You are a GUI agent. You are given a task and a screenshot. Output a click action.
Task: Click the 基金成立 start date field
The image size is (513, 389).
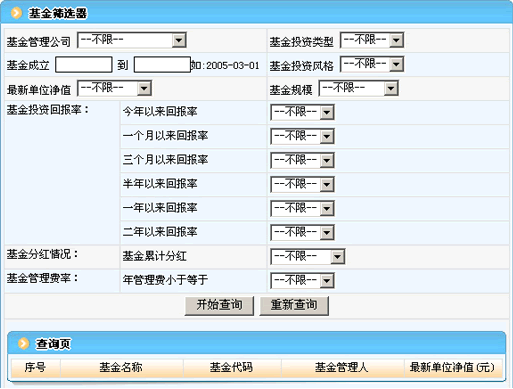coord(84,64)
